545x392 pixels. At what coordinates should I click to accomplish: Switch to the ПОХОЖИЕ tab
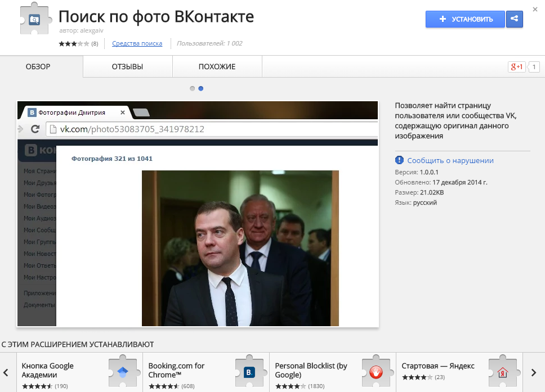pyautogui.click(x=217, y=66)
